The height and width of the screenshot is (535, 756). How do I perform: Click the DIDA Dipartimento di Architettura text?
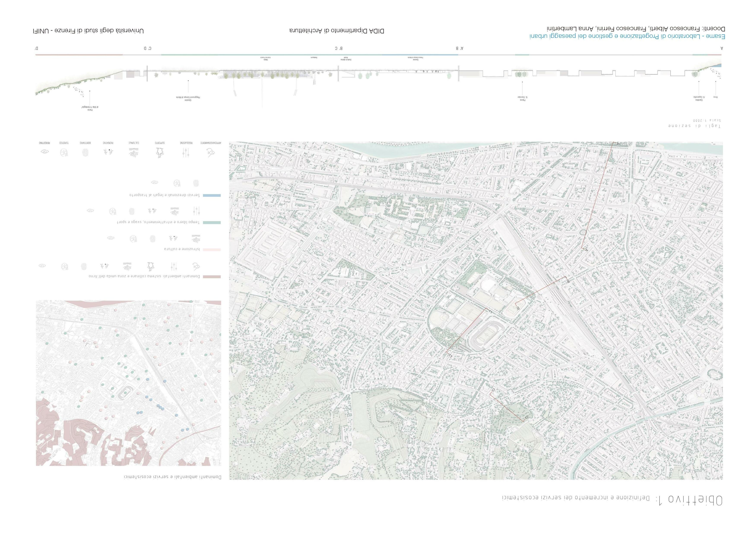click(337, 31)
